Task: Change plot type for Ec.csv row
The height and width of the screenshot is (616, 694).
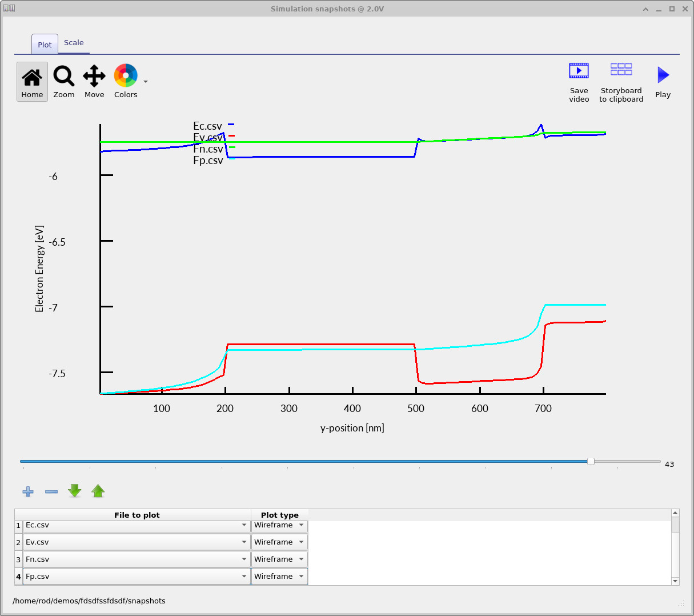Action: [279, 526]
